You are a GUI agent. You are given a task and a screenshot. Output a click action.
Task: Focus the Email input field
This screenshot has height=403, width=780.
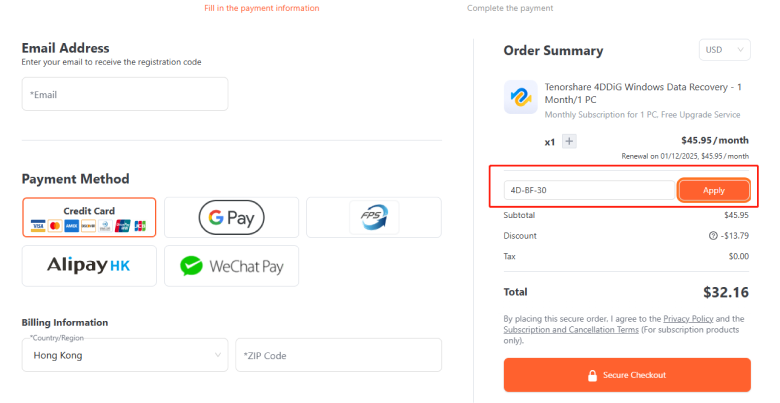pos(125,95)
